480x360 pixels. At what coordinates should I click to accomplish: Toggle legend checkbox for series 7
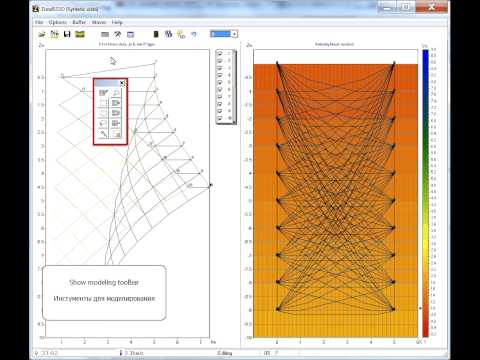click(220, 97)
